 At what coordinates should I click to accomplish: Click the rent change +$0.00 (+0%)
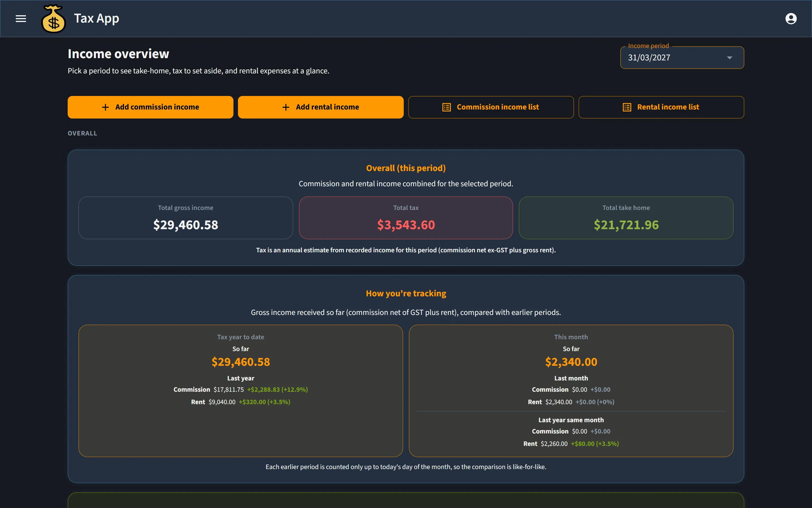(595, 402)
